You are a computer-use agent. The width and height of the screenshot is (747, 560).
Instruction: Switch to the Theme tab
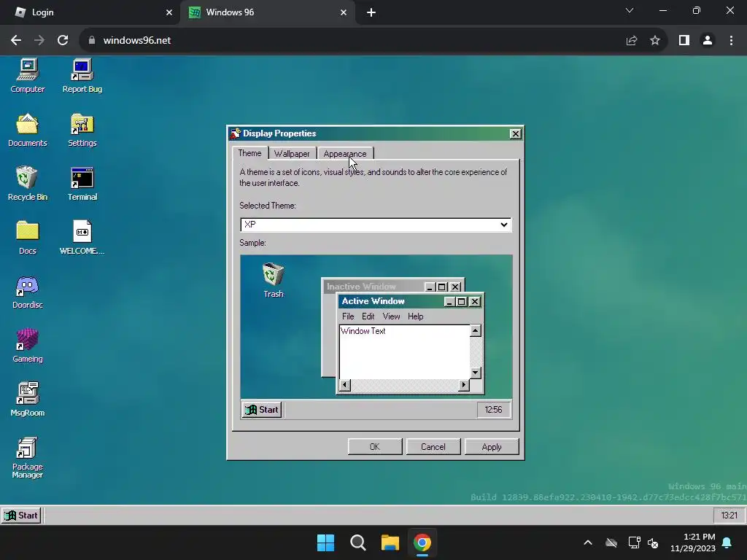tap(249, 153)
